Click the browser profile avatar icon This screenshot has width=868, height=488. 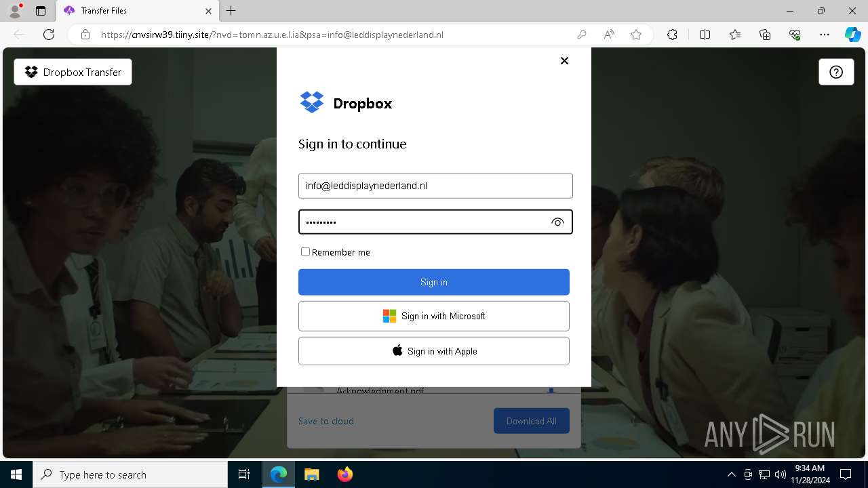click(x=15, y=11)
